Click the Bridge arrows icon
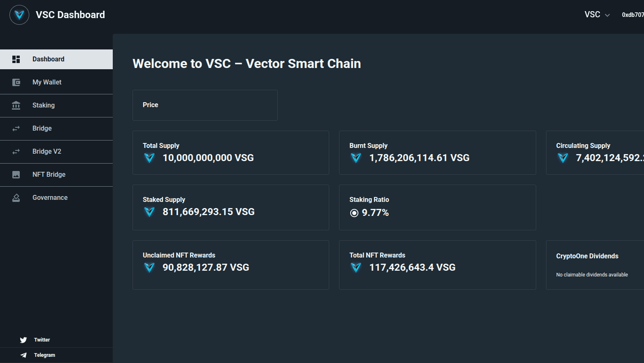 pyautogui.click(x=16, y=128)
